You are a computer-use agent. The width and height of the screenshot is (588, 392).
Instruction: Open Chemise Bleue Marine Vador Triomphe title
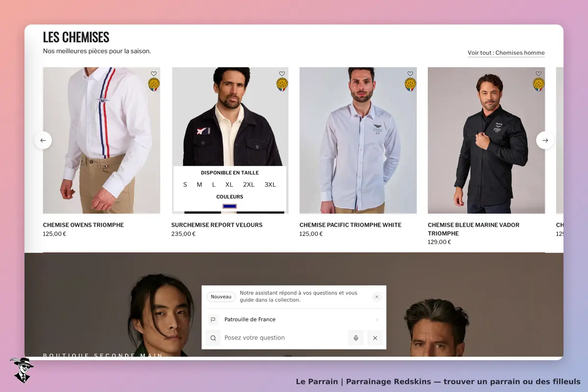473,229
